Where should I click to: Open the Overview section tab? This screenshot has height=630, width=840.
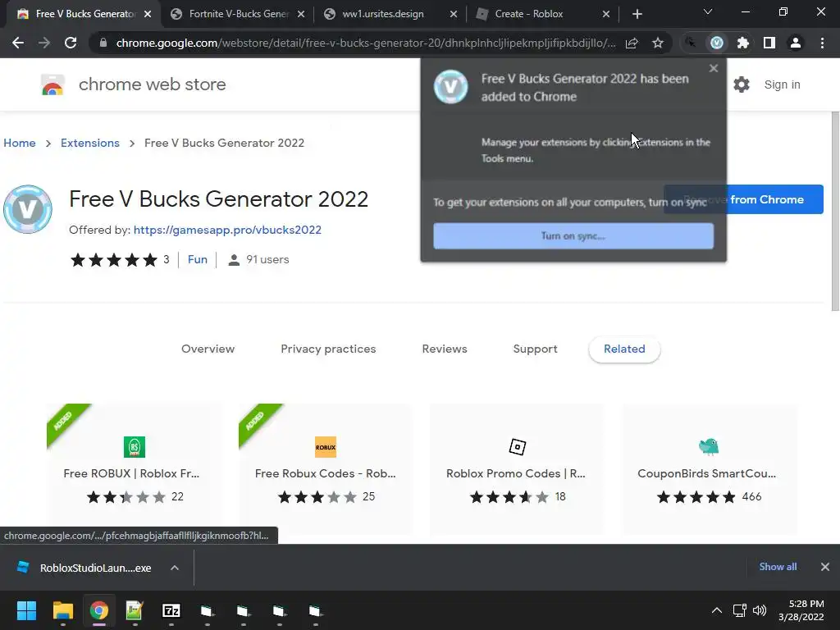[x=208, y=349]
